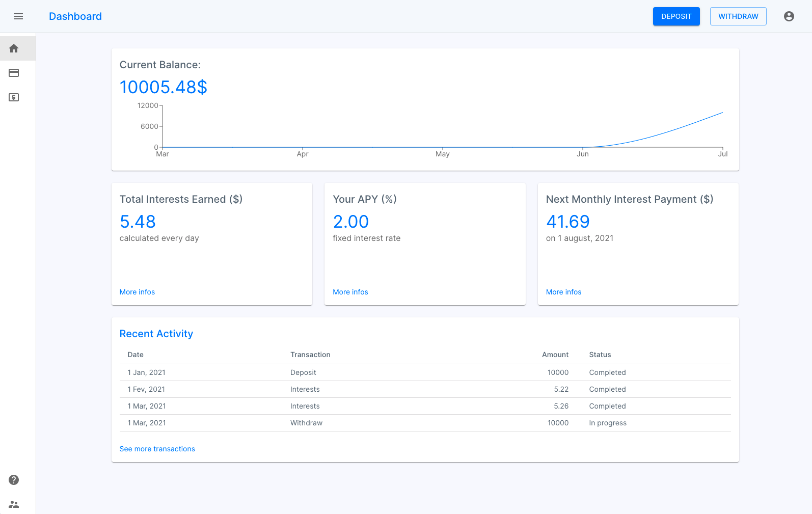Click the fixed interest rate text
Image resolution: width=812 pixels, height=514 pixels.
tap(367, 238)
